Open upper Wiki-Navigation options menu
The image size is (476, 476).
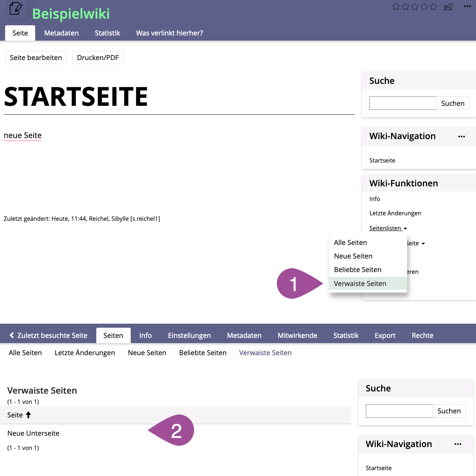pos(461,137)
